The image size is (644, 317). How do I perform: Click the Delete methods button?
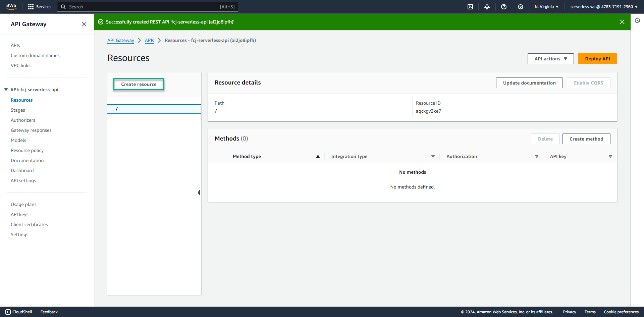click(545, 139)
